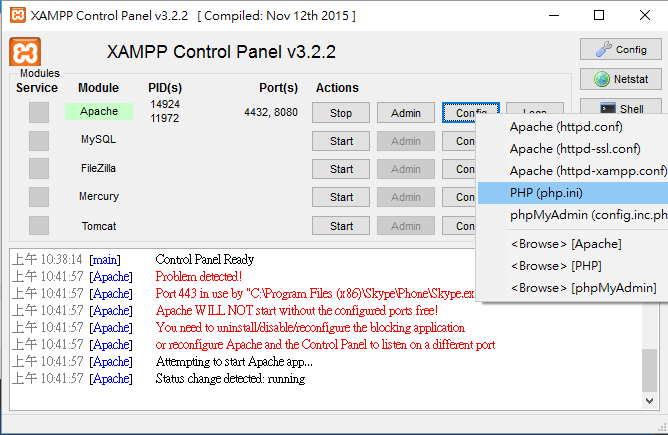Screen dimensions: 668x435
Task: Open Netstat with the globe icon button
Action: point(621,79)
